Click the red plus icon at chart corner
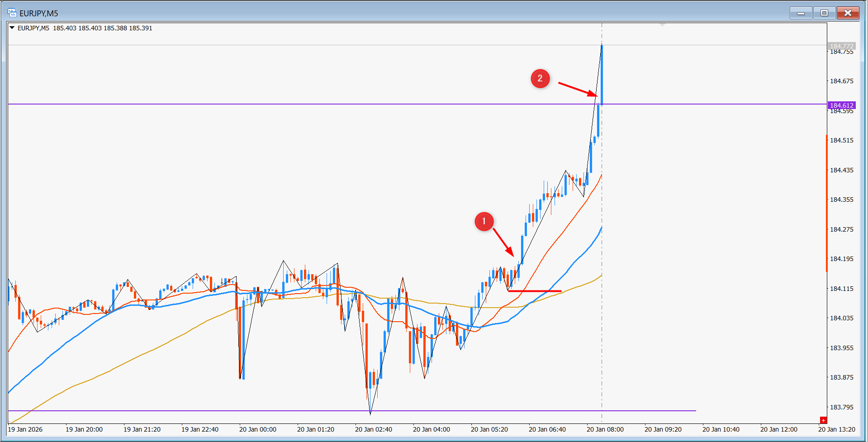 [x=823, y=420]
